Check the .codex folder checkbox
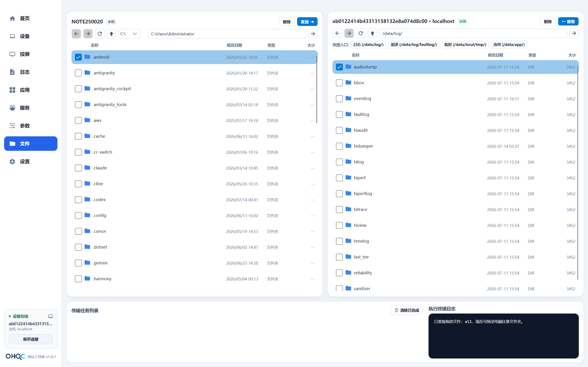 (x=78, y=200)
